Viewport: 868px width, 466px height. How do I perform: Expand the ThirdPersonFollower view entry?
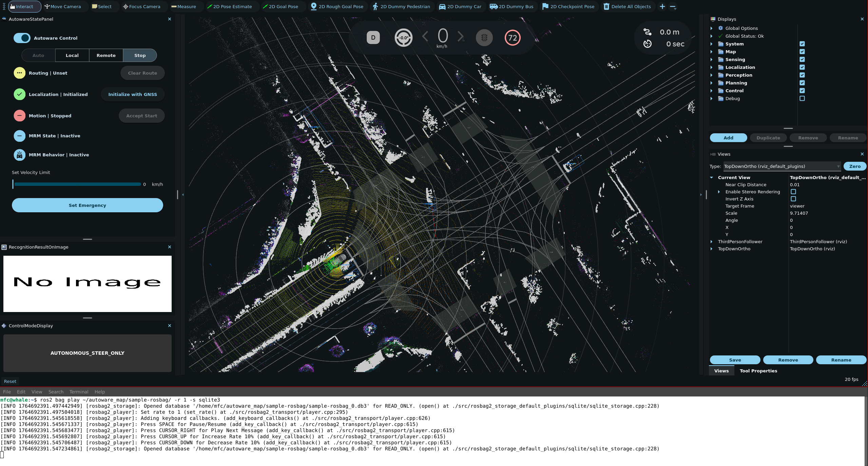(712, 241)
